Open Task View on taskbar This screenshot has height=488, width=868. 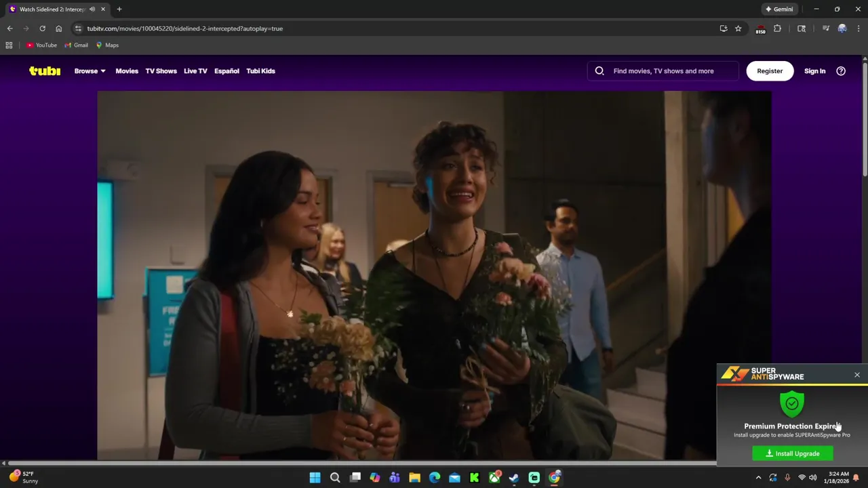click(355, 478)
